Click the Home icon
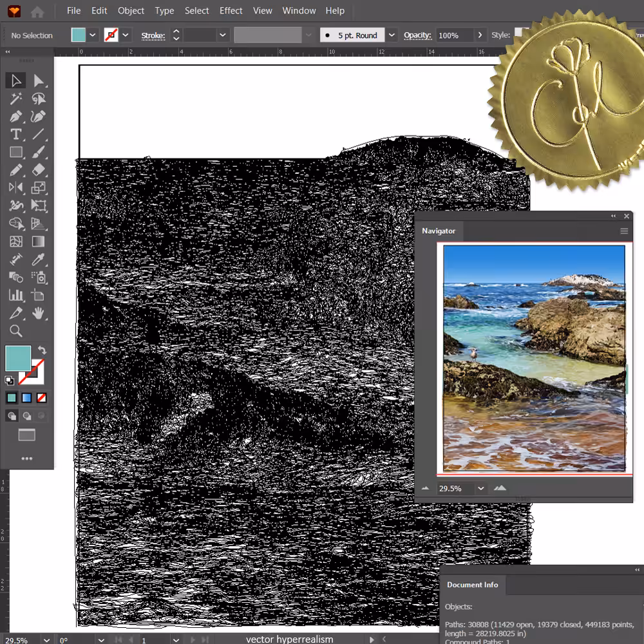Viewport: 644px width, 644px height. [x=37, y=12]
